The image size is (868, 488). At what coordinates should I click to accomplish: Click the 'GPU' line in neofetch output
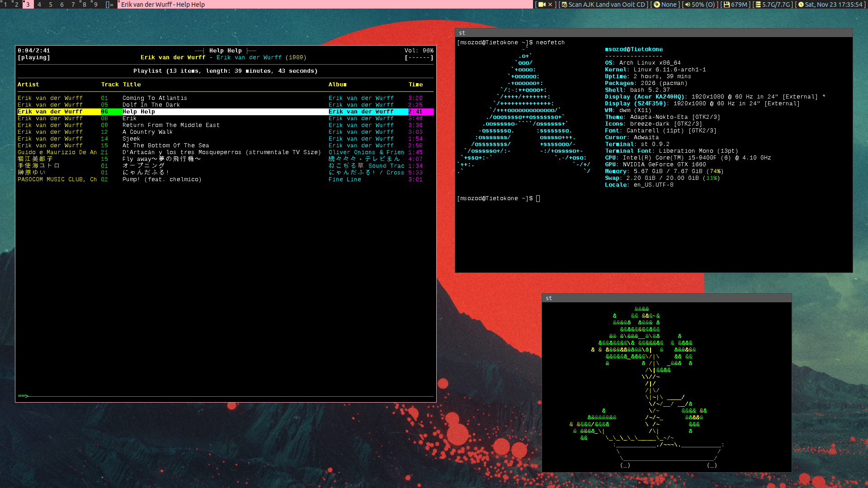tap(656, 164)
